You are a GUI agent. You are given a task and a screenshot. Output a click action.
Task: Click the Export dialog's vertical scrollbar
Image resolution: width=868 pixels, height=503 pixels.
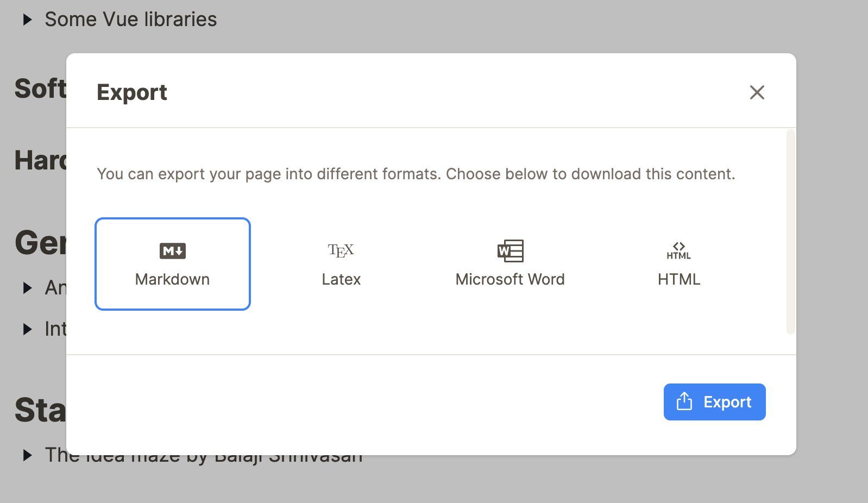click(790, 232)
